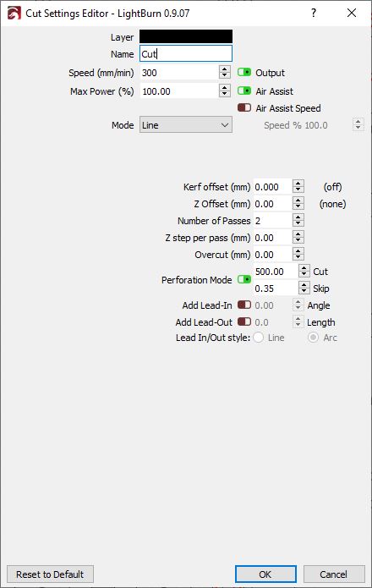Turn off Perforation Mode

pyautogui.click(x=244, y=279)
